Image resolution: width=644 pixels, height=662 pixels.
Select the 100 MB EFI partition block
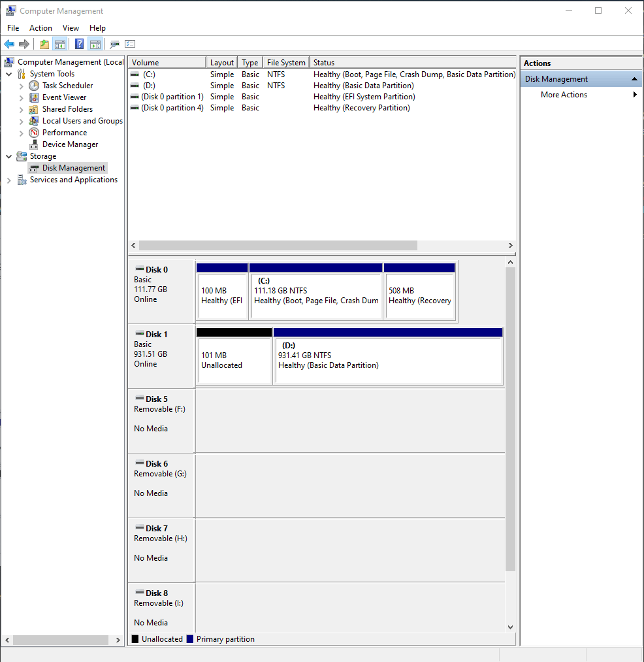222,291
